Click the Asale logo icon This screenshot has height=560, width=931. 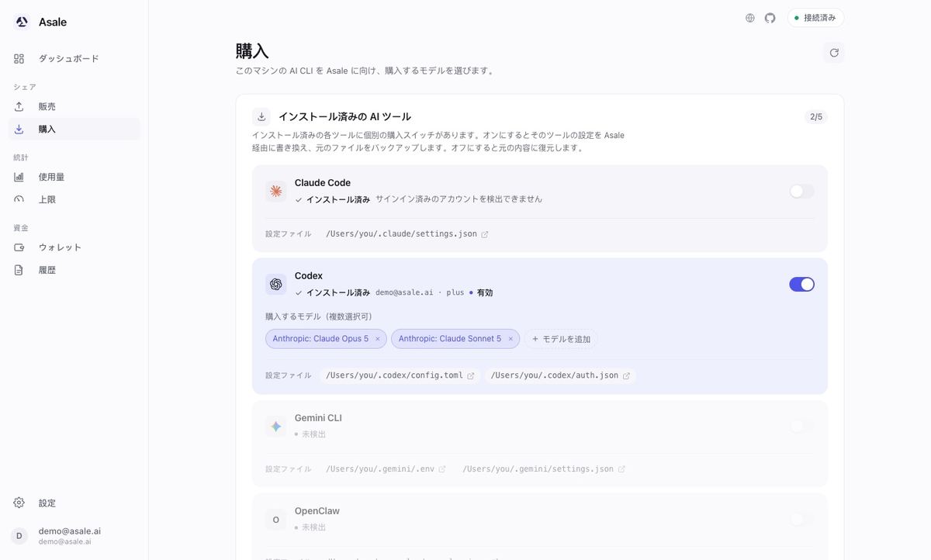coord(22,22)
